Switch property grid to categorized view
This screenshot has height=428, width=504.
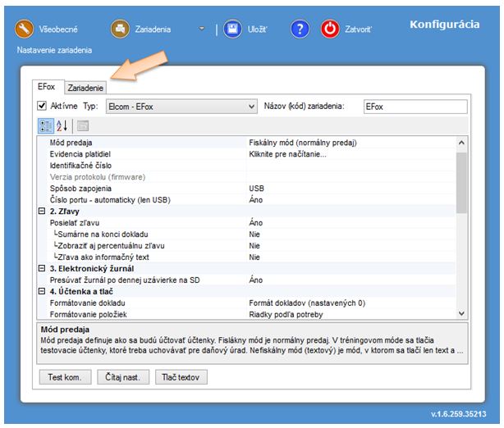tap(46, 126)
